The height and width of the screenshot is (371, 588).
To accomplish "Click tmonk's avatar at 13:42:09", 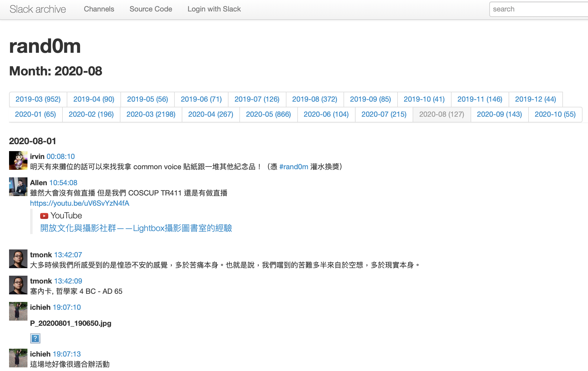I will coord(18,285).
